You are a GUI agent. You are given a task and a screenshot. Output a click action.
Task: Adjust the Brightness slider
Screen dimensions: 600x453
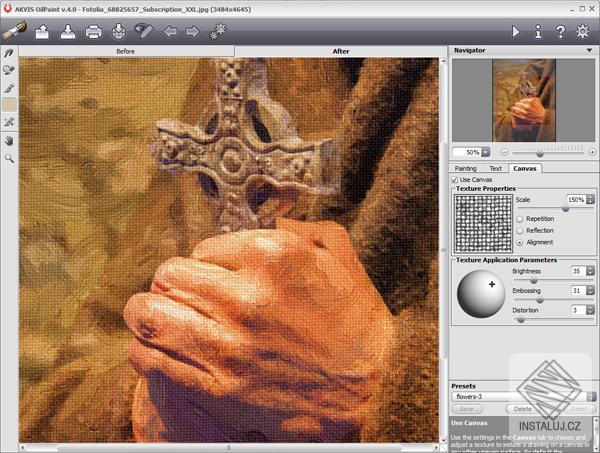pyautogui.click(x=533, y=281)
